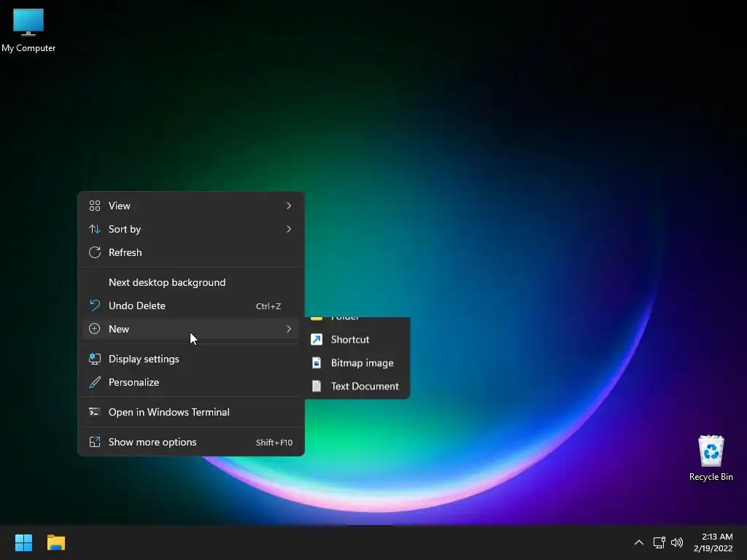Open the network status tray icon
Screen dimensions: 747x560
coord(659,542)
